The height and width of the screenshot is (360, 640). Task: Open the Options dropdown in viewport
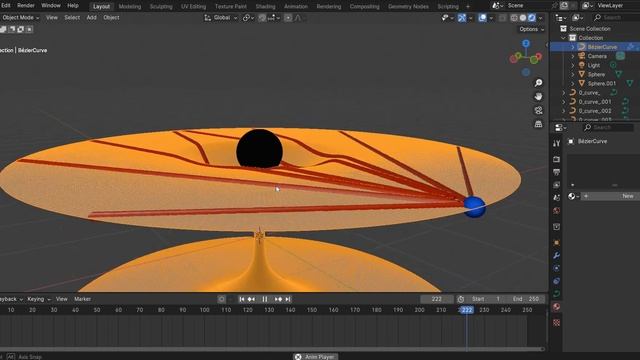(x=531, y=29)
